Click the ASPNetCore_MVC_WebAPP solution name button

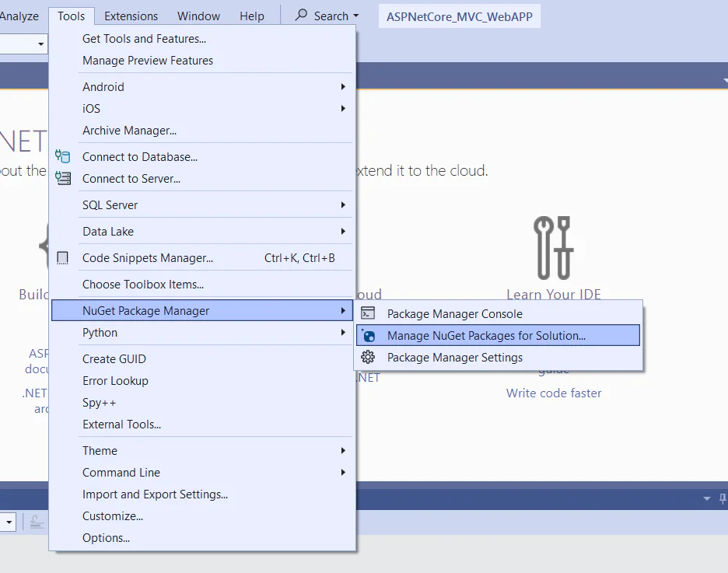click(460, 16)
